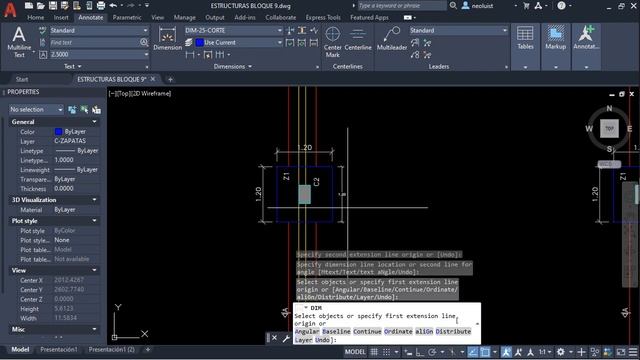Open the Standard text style dropdown
Screen dimensions: 640x360
99,30
